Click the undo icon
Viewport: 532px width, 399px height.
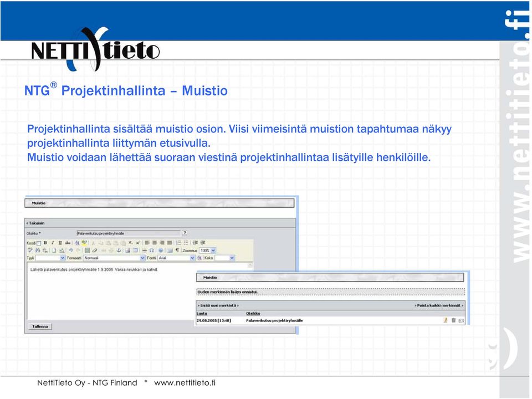[x=70, y=250]
